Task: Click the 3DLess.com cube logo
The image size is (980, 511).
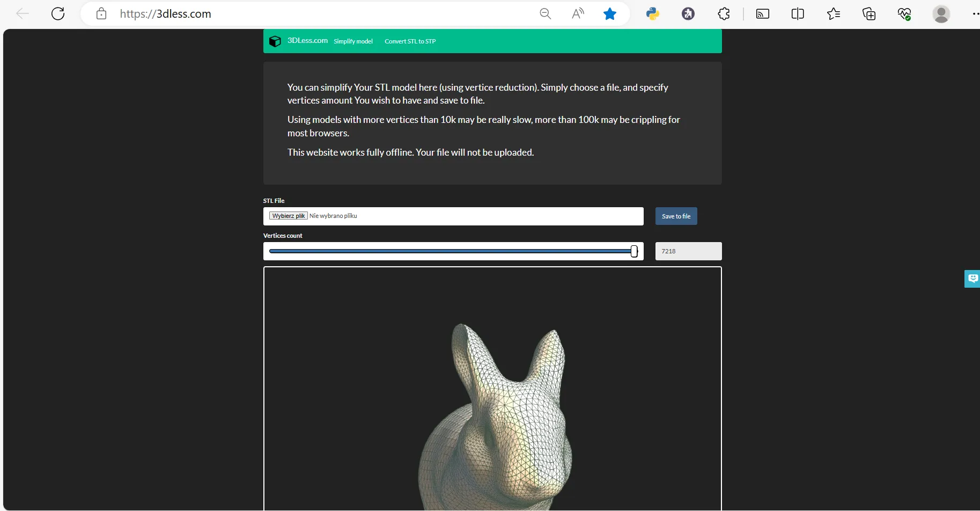Action: click(275, 41)
